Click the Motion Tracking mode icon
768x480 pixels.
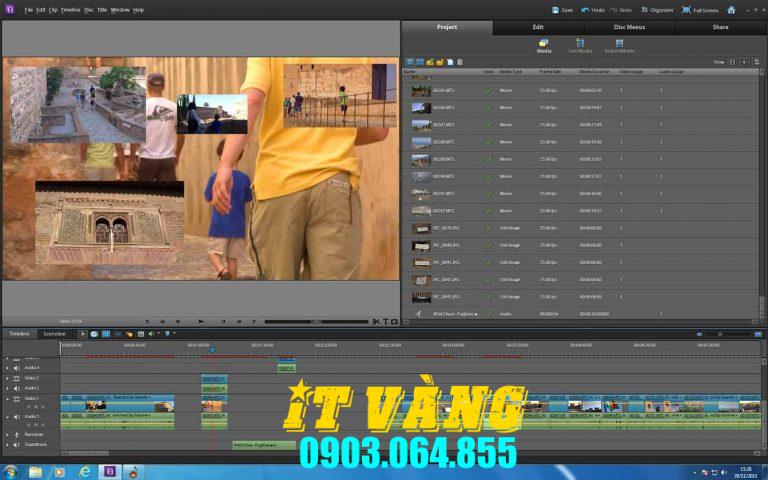click(x=118, y=334)
